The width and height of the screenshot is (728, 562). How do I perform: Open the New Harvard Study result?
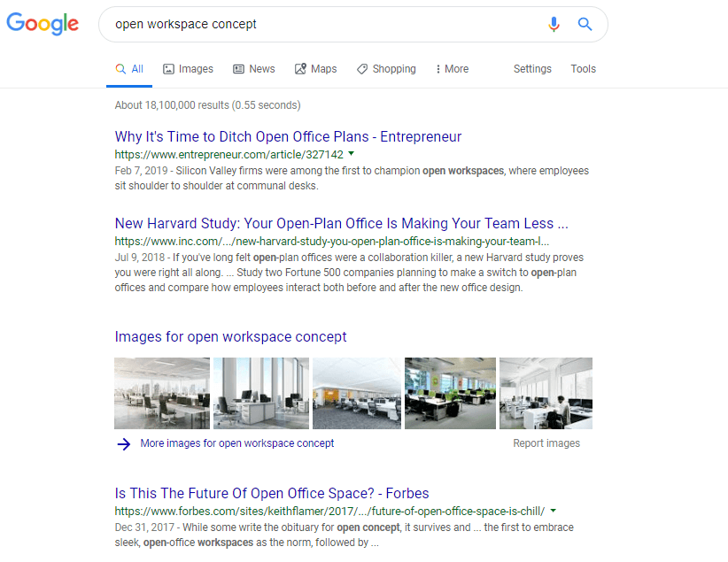(x=341, y=223)
